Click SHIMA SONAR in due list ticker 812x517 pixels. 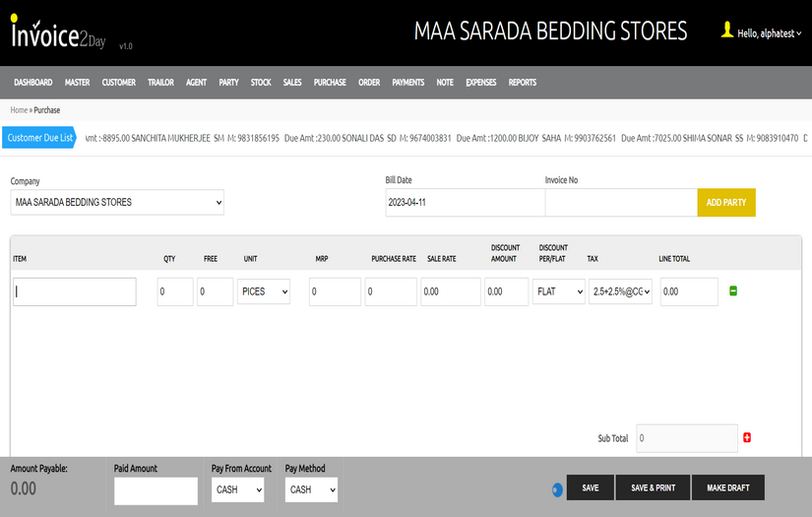click(708, 138)
